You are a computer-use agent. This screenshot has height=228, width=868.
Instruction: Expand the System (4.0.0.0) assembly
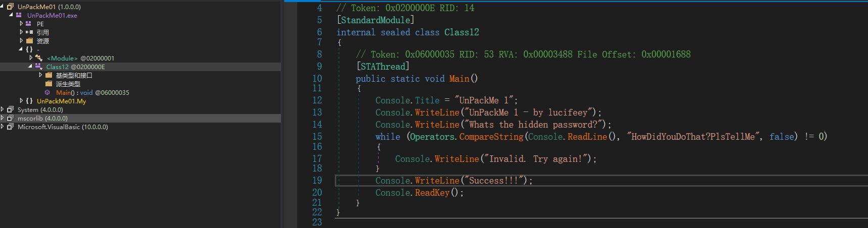pos(2,109)
